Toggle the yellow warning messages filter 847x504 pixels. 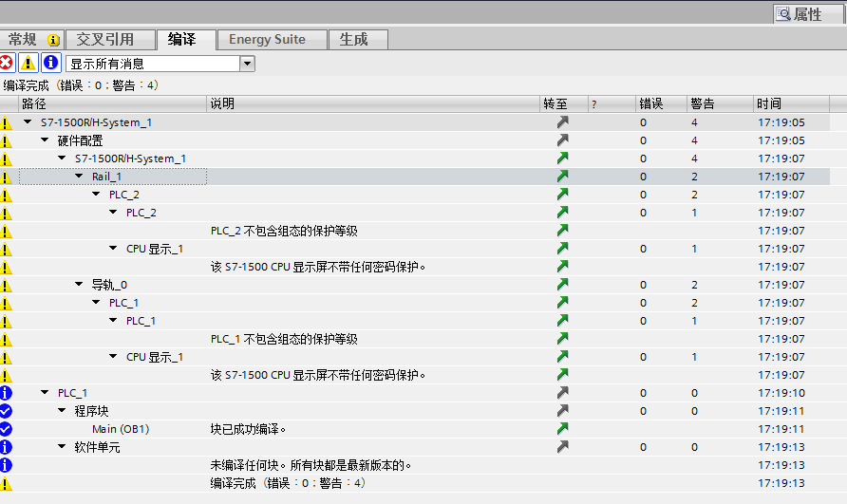[x=28, y=64]
